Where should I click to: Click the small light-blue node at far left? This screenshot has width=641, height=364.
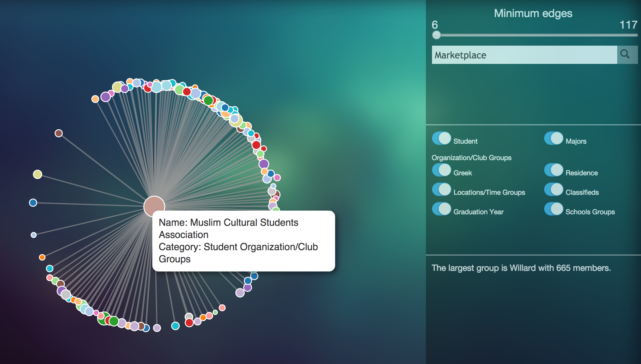pos(34,235)
